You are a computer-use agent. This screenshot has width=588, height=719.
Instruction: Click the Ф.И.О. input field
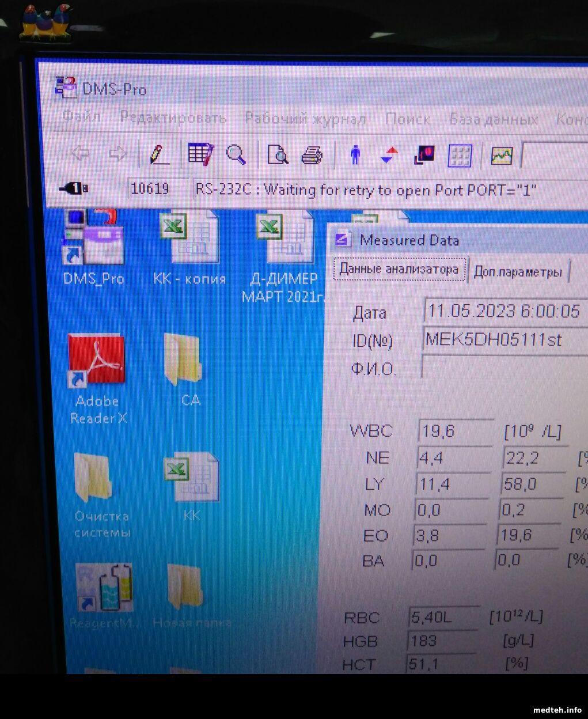(x=504, y=366)
